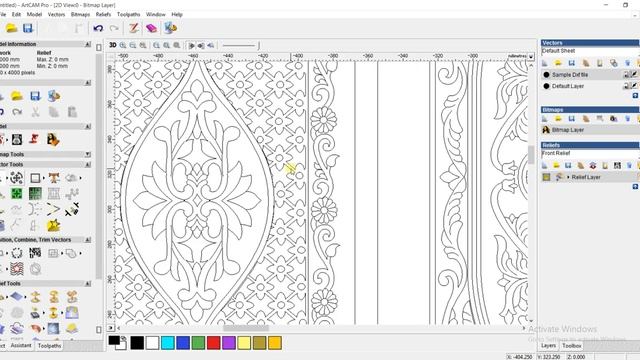640x360 pixels.
Task: Open the Model menu
Action: coord(34,14)
